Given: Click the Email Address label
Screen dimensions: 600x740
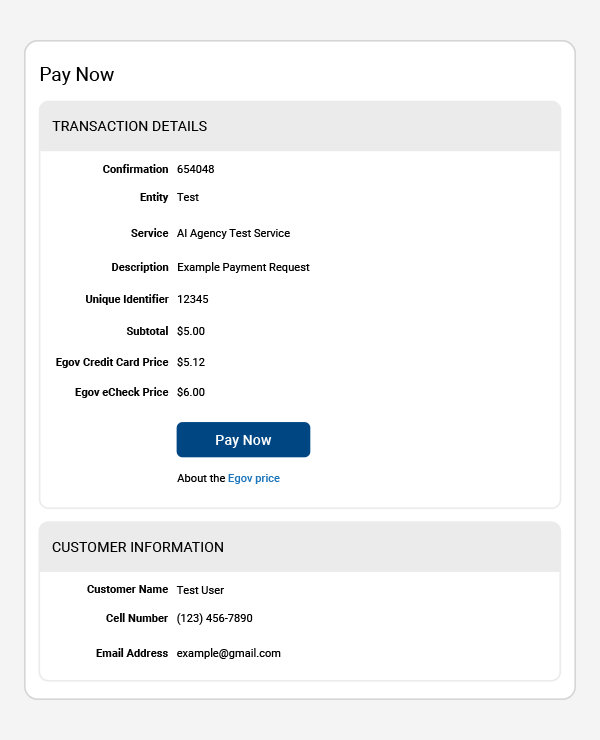Looking at the screenshot, I should point(132,653).
